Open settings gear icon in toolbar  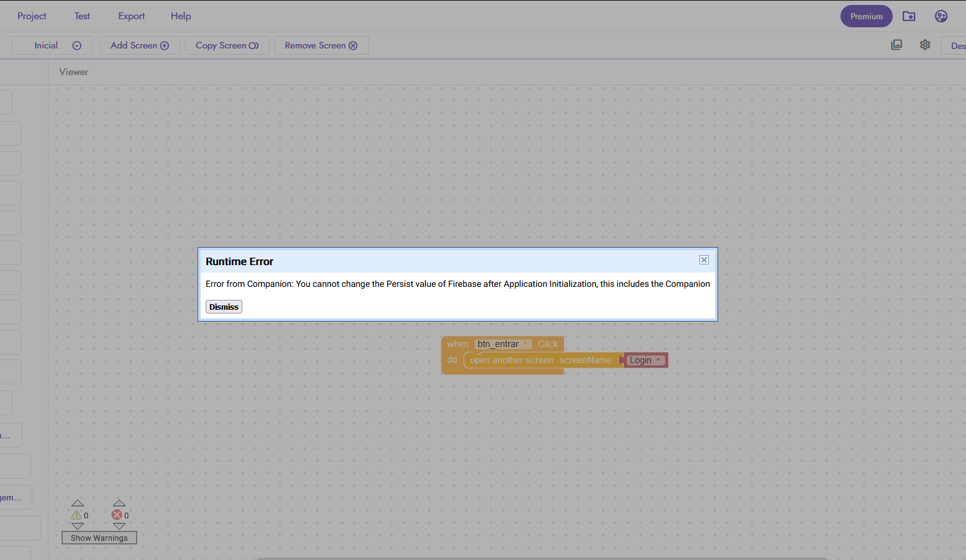(x=925, y=45)
